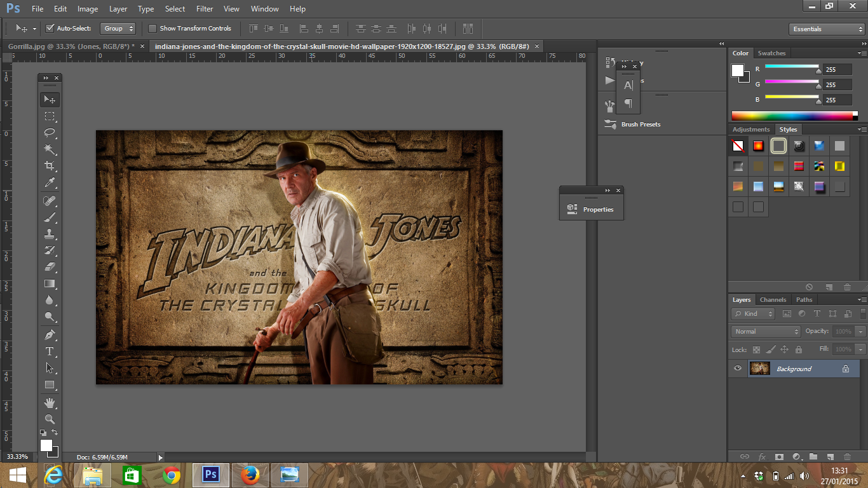868x488 pixels.
Task: Open the Group auto-select dropdown
Action: coord(118,29)
